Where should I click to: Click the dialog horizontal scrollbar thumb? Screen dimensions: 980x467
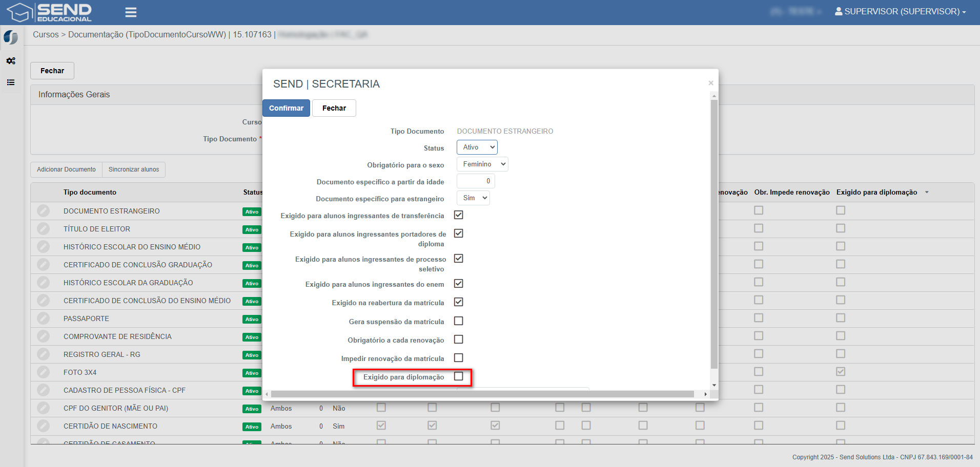pos(482,394)
